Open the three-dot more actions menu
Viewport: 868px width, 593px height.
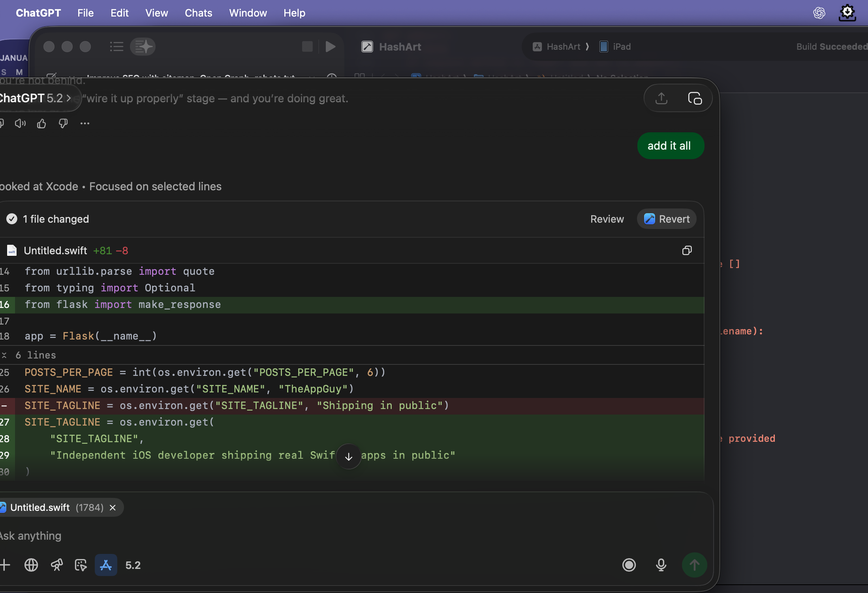coord(85,124)
